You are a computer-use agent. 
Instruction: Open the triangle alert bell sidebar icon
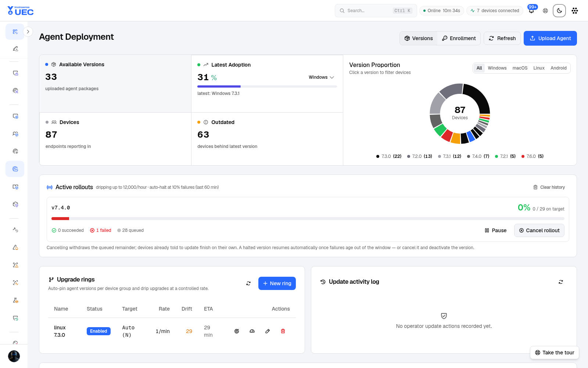15,247
